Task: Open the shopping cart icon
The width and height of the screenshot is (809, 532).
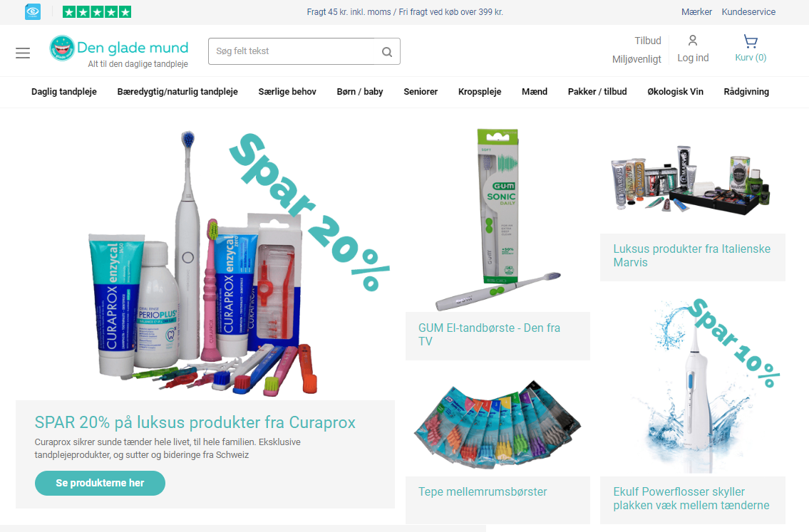Action: click(751, 41)
